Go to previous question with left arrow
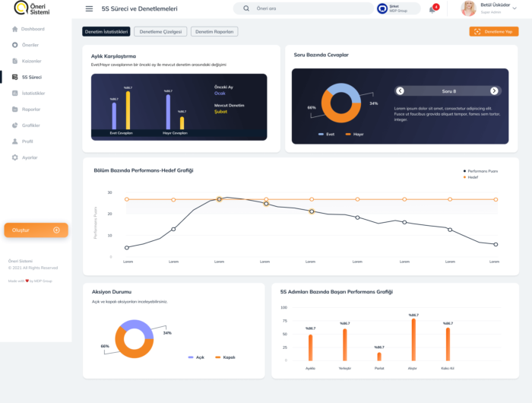The height and width of the screenshot is (403, 532). point(400,90)
